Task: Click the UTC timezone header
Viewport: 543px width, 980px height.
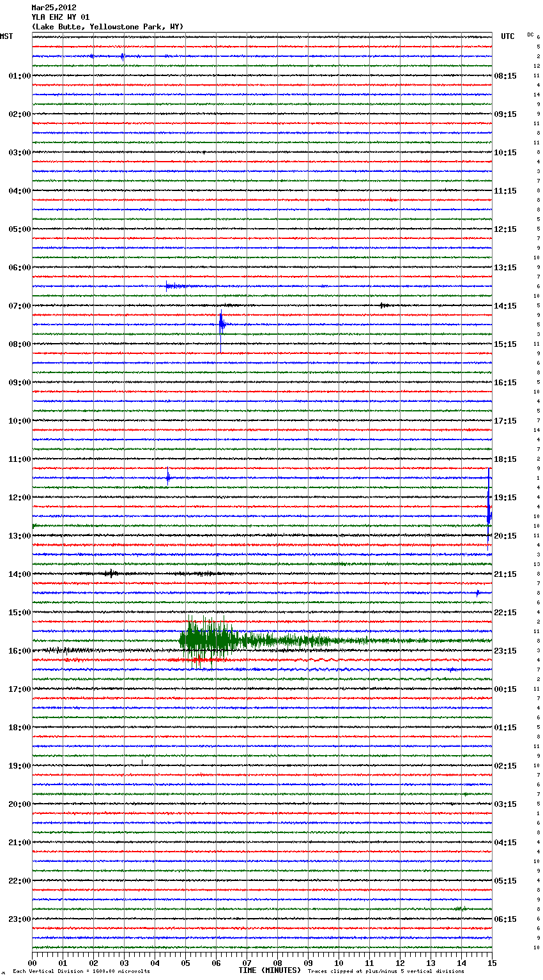Action: [507, 36]
